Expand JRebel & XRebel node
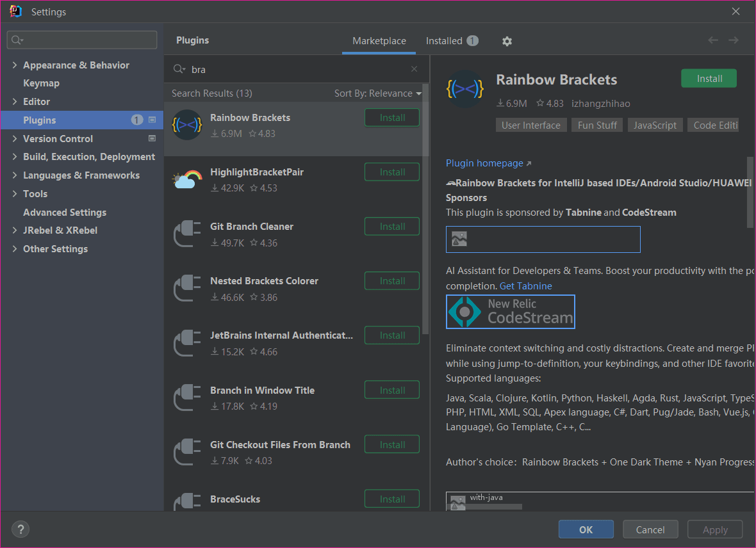This screenshot has width=756, height=548. (x=15, y=230)
